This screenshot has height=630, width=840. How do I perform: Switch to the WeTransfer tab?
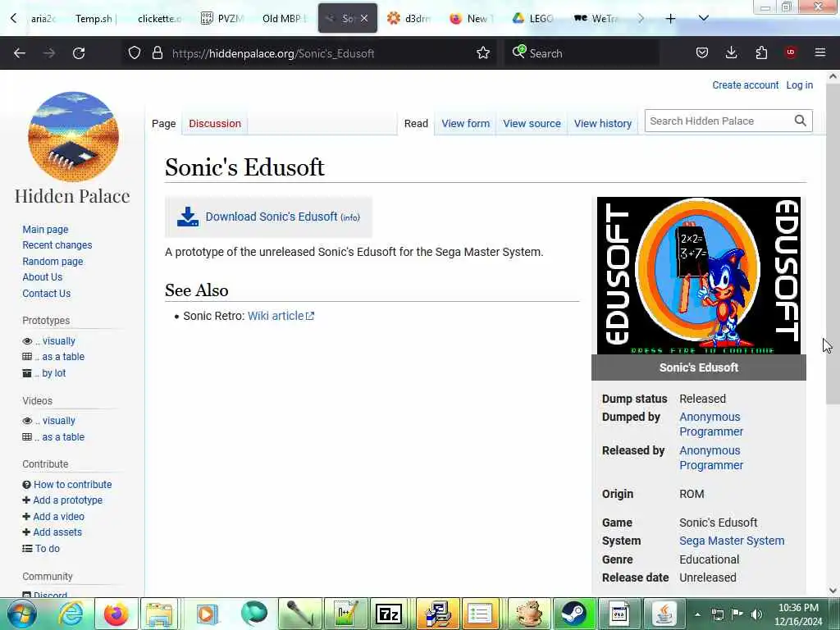pos(596,19)
